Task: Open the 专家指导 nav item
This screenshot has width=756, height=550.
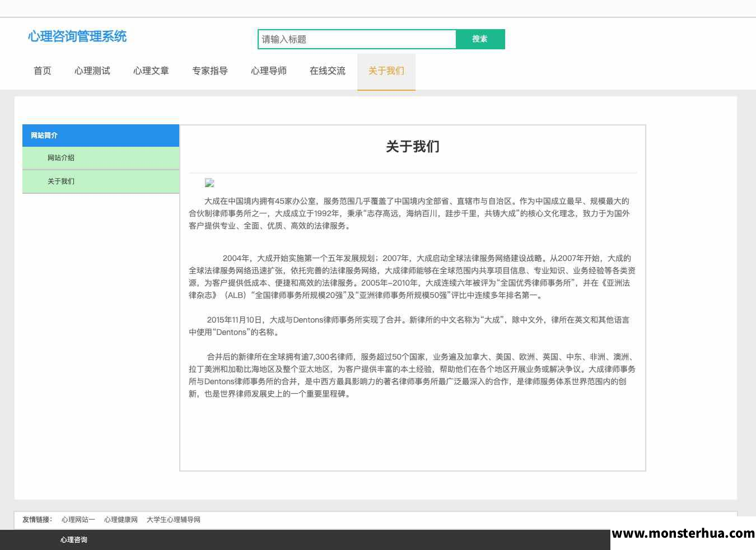Action: (x=210, y=71)
